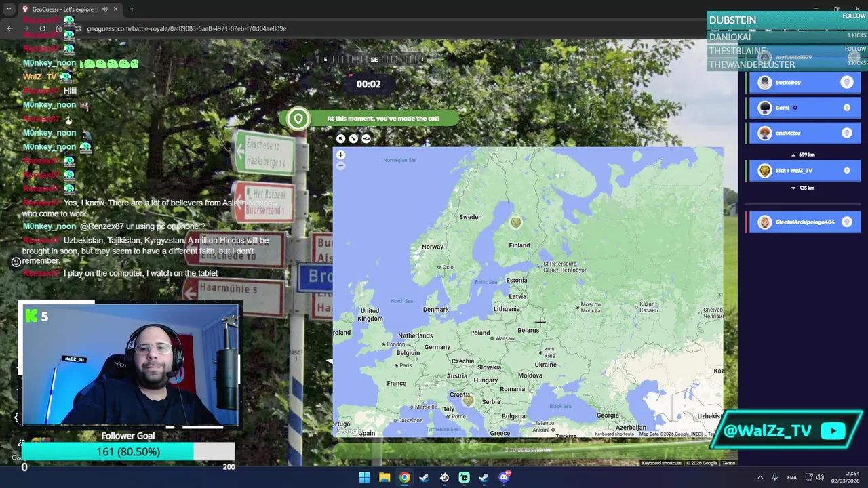868x488 pixels.
Task: Open andvictor's player avatar
Action: 765,133
